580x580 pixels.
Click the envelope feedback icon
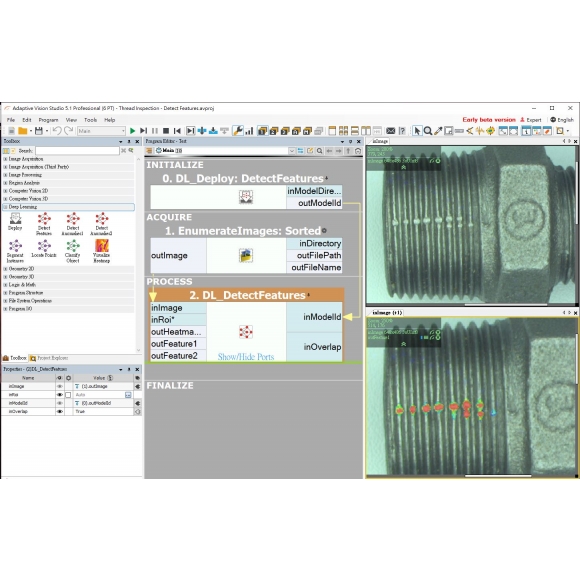[391, 131]
